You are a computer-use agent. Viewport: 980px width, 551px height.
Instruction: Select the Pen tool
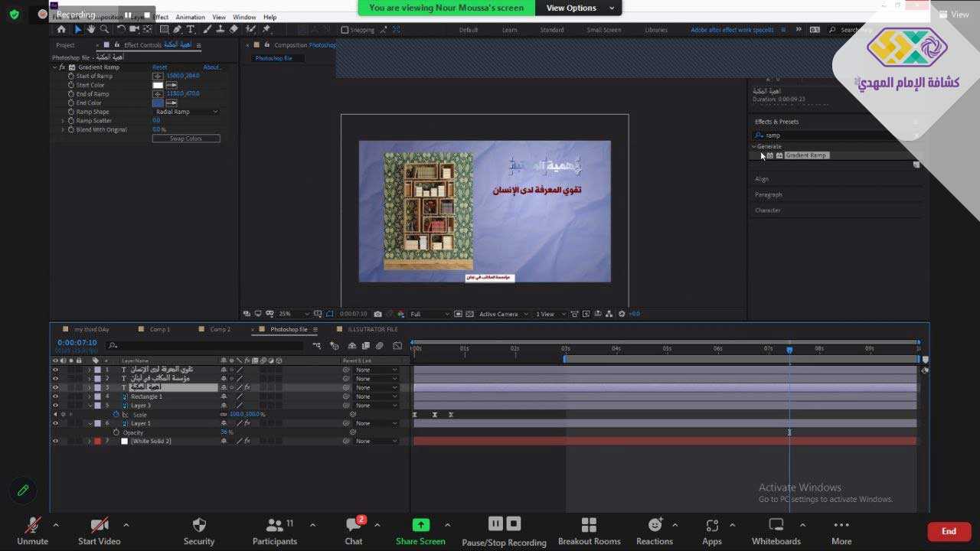tap(177, 30)
